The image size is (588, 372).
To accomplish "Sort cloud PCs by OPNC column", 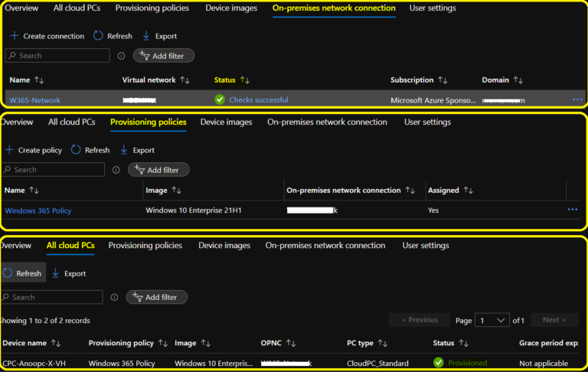I will 291,343.
